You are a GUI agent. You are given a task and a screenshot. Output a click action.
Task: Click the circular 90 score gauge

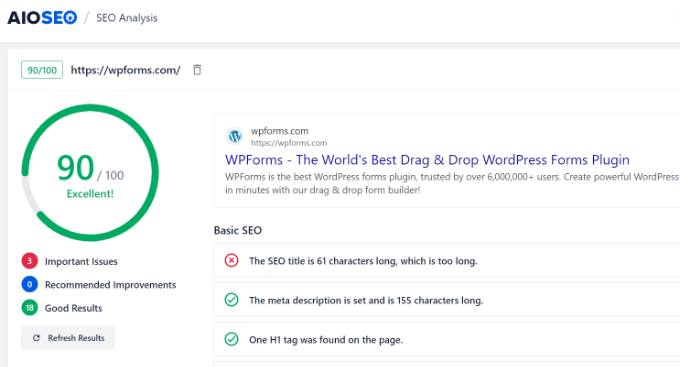tap(90, 173)
